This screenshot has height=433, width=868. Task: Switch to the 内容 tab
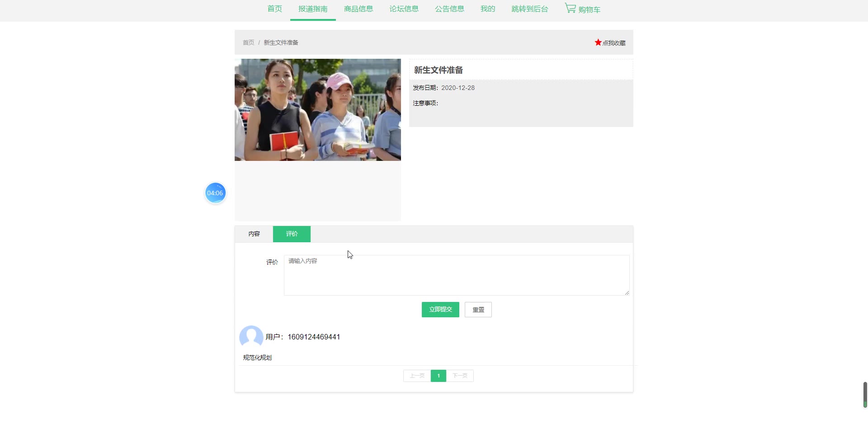pyautogui.click(x=254, y=234)
